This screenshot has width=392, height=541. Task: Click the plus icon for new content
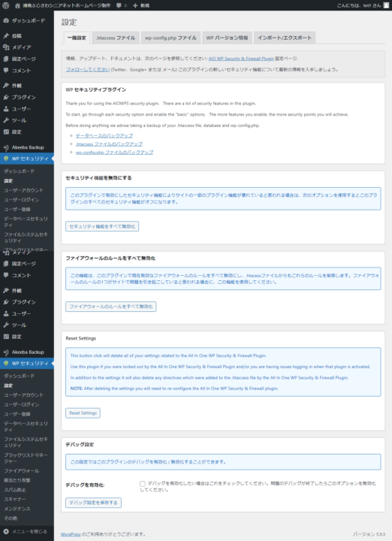click(x=135, y=5)
